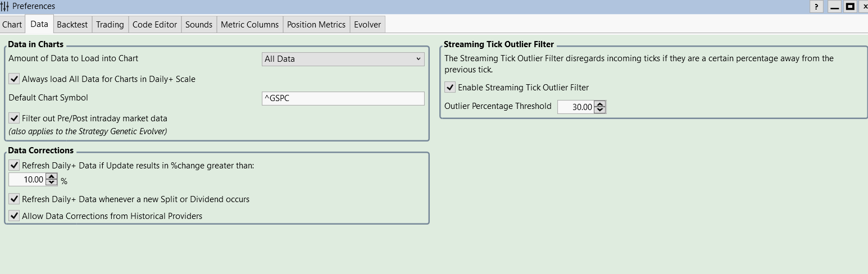Open the Code Editor tab
The height and width of the screenshot is (274, 868).
click(x=154, y=25)
